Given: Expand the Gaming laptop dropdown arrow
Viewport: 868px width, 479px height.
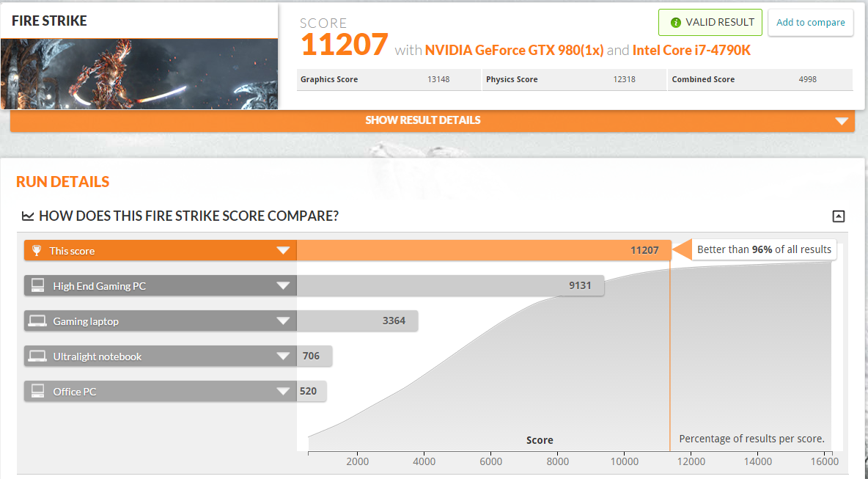Looking at the screenshot, I should pos(284,321).
